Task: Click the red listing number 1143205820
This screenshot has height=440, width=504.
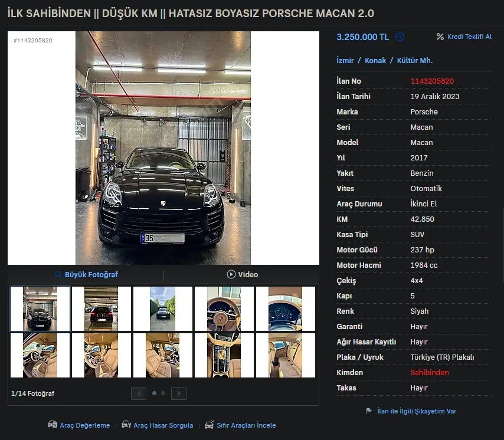Action: (432, 81)
